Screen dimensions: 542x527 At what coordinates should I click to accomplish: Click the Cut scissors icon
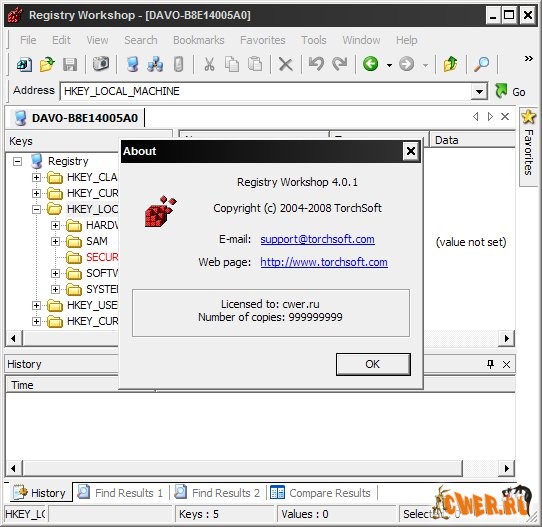[x=209, y=64]
